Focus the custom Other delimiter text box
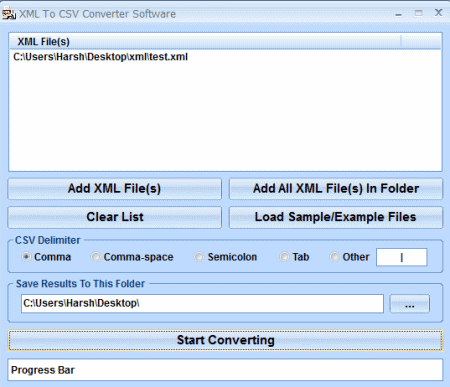This screenshot has width=450, height=387. [x=401, y=257]
